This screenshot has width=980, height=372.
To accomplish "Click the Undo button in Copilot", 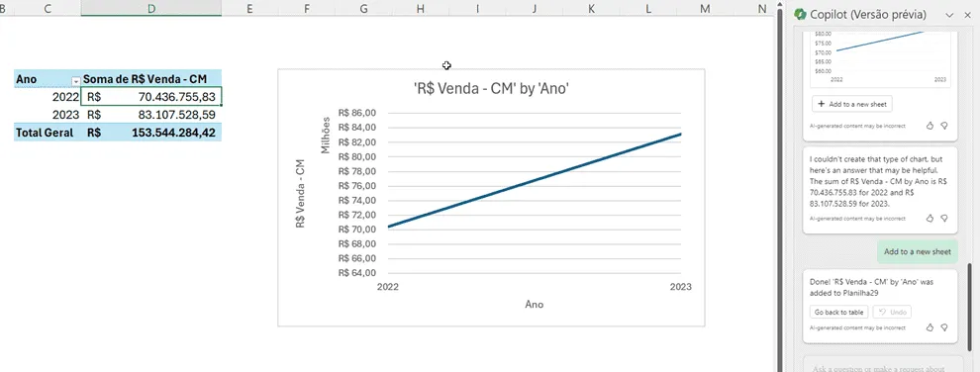I will point(892,312).
